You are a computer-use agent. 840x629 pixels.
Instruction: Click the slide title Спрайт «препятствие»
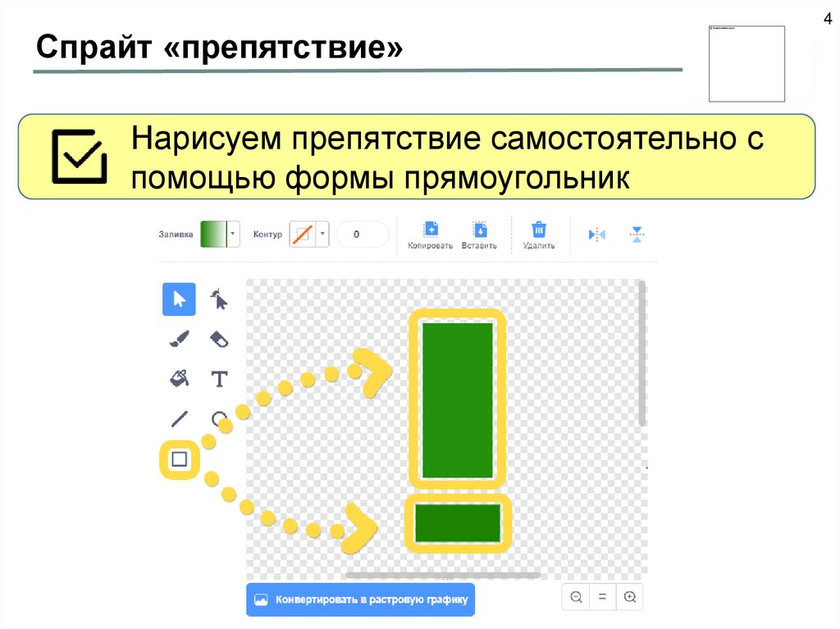point(219,47)
